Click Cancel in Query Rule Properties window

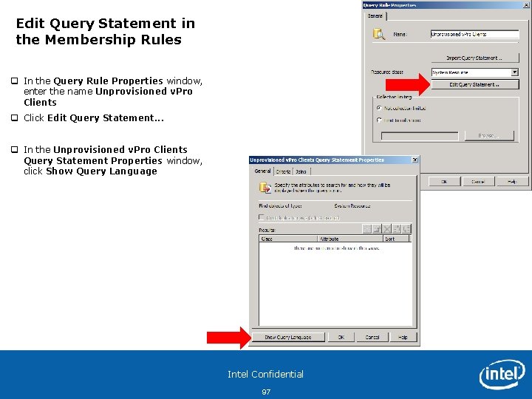click(478, 182)
